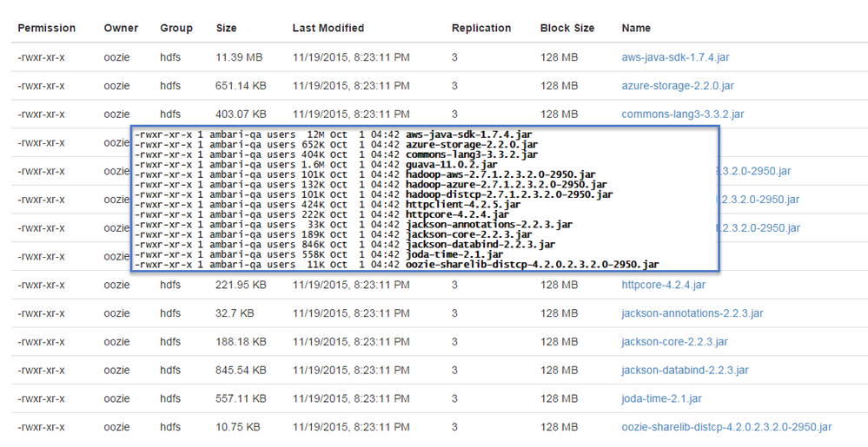Select oozie owner in jackson-databind row

click(x=116, y=370)
